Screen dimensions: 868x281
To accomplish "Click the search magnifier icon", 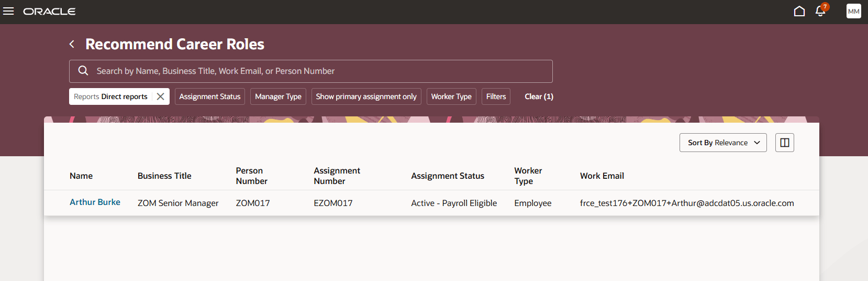I will (x=83, y=71).
